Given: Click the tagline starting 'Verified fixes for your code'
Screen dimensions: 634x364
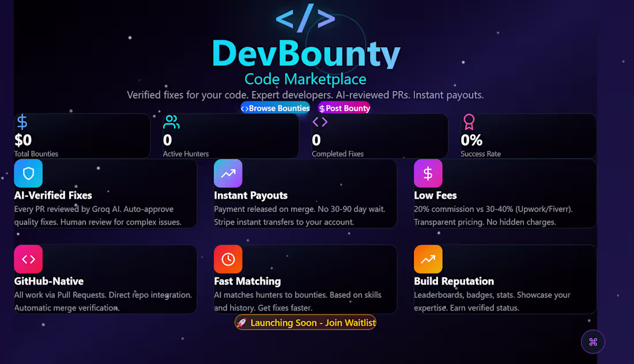Looking at the screenshot, I should point(305,95).
